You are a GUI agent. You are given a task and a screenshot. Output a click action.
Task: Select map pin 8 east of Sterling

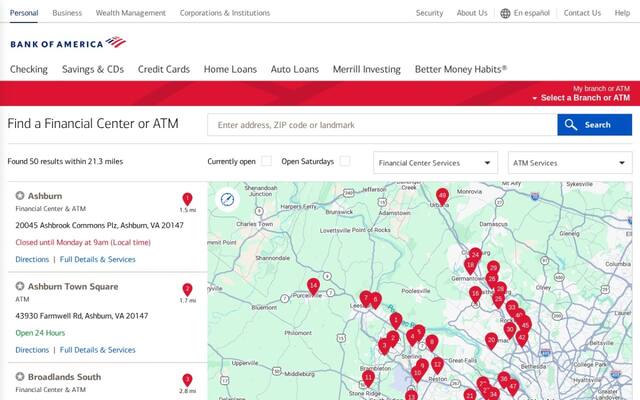[432, 342]
